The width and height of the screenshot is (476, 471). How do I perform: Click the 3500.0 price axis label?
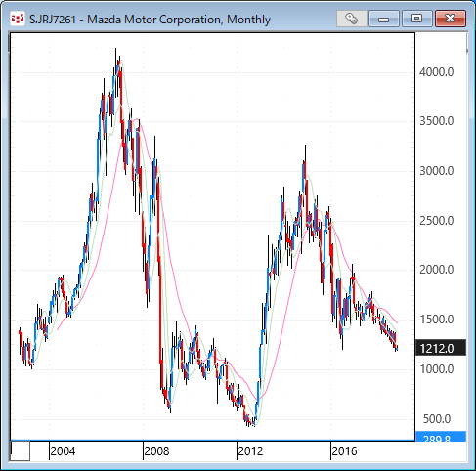pyautogui.click(x=436, y=121)
